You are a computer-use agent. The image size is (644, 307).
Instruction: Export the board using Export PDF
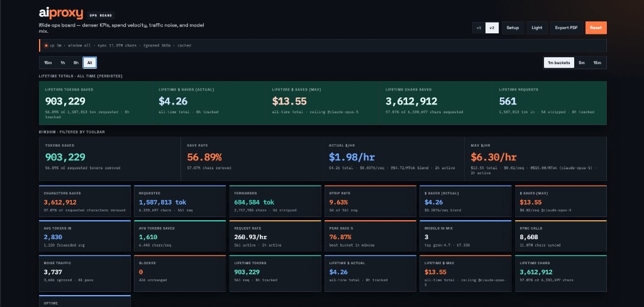coord(566,28)
